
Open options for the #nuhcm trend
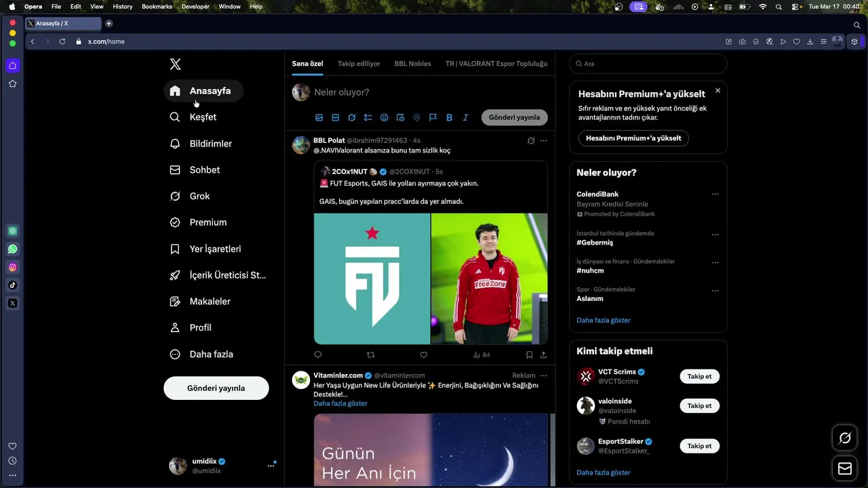715,262
